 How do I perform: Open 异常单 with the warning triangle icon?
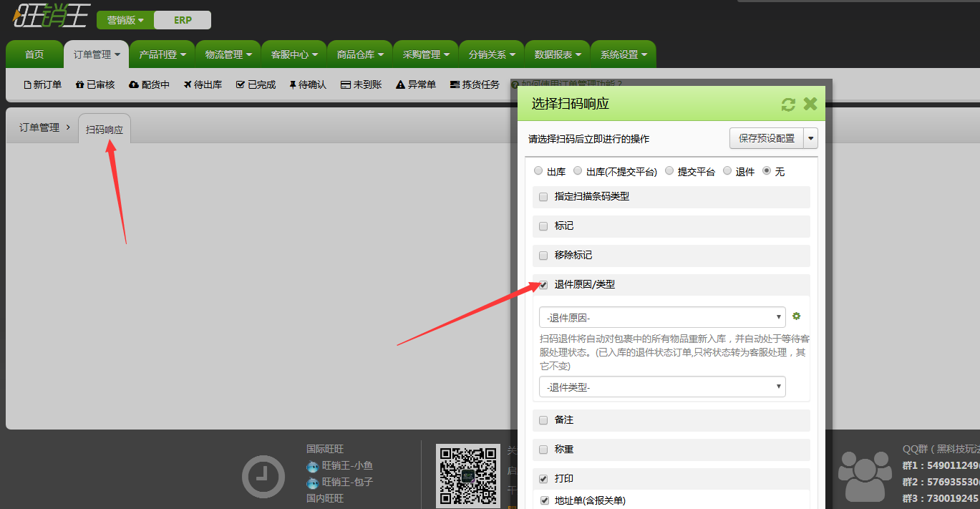(416, 84)
